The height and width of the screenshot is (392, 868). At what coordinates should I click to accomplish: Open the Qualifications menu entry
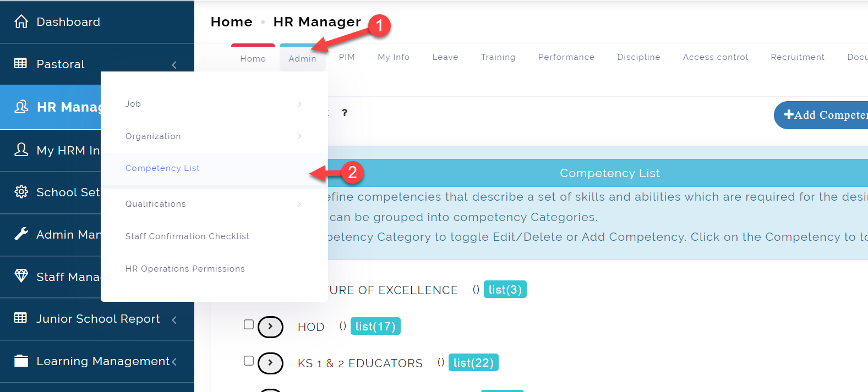(156, 204)
